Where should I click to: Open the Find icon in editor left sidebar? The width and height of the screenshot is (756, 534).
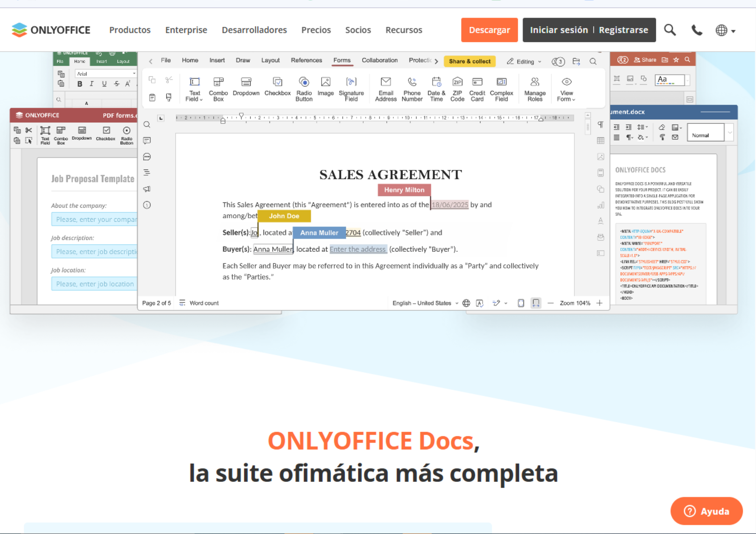147,125
